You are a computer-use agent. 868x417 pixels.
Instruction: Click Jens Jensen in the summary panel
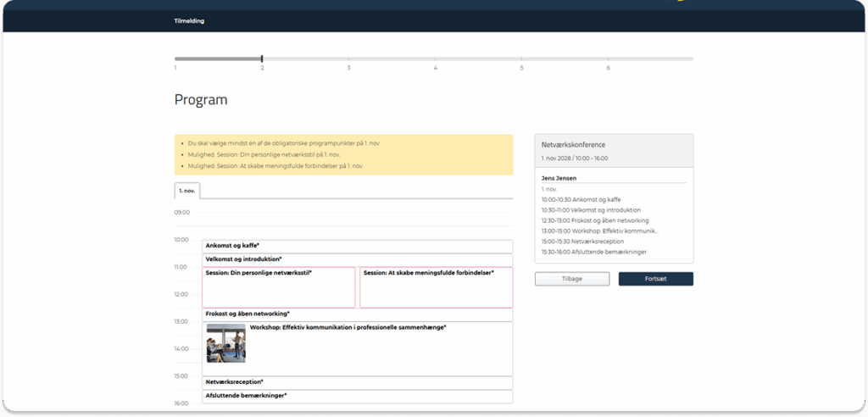click(x=560, y=178)
